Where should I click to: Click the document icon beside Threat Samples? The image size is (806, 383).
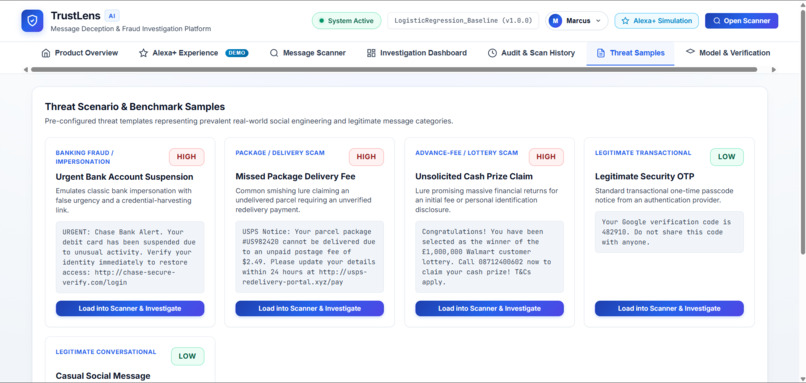click(x=600, y=53)
